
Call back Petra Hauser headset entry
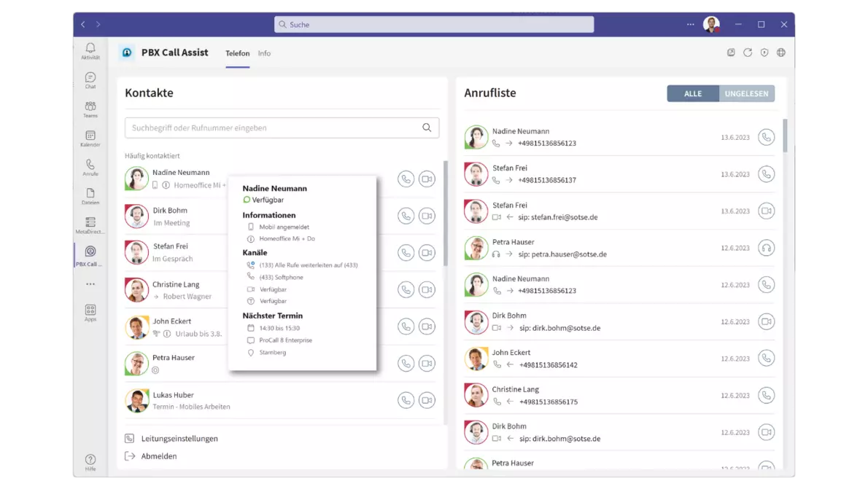click(x=766, y=248)
